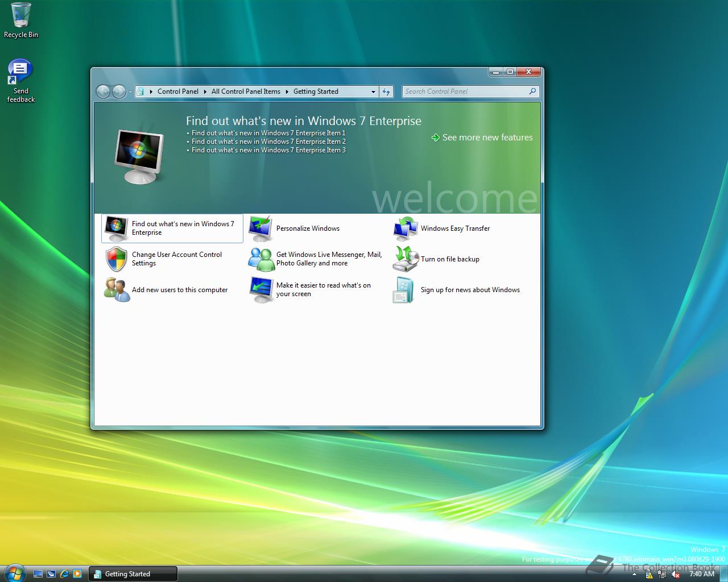Image resolution: width=728 pixels, height=582 pixels.
Task: Expand breadcrumb arrow after All Control Panel Items
Action: click(287, 92)
